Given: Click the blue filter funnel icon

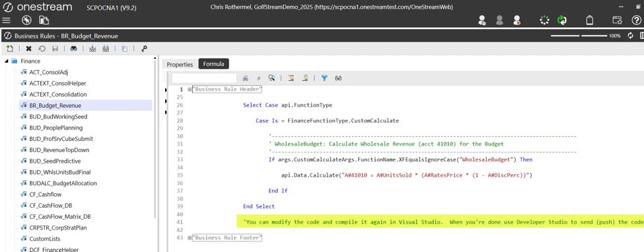Looking at the screenshot, I should coord(324,77).
